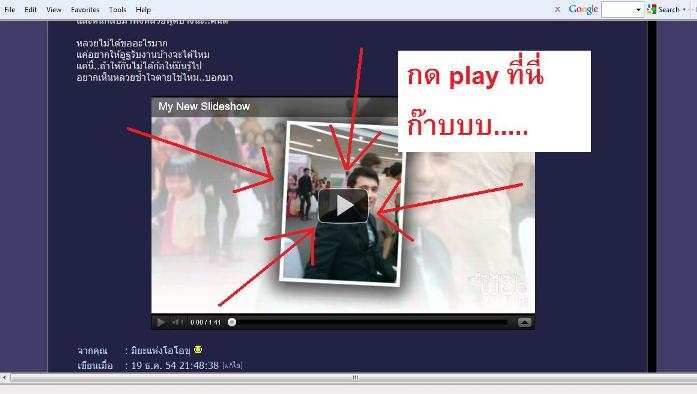The image size is (697, 394).
Task: Open the Tools menu
Action: pyautogui.click(x=117, y=9)
